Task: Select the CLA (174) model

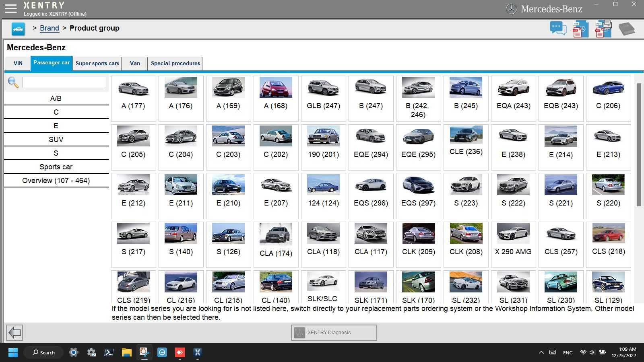Action: 276,245
